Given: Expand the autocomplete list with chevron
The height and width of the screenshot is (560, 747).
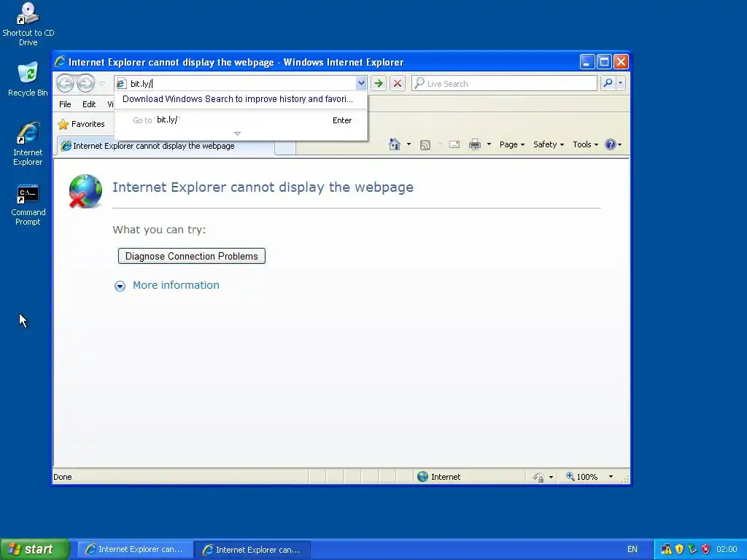Looking at the screenshot, I should point(237,134).
